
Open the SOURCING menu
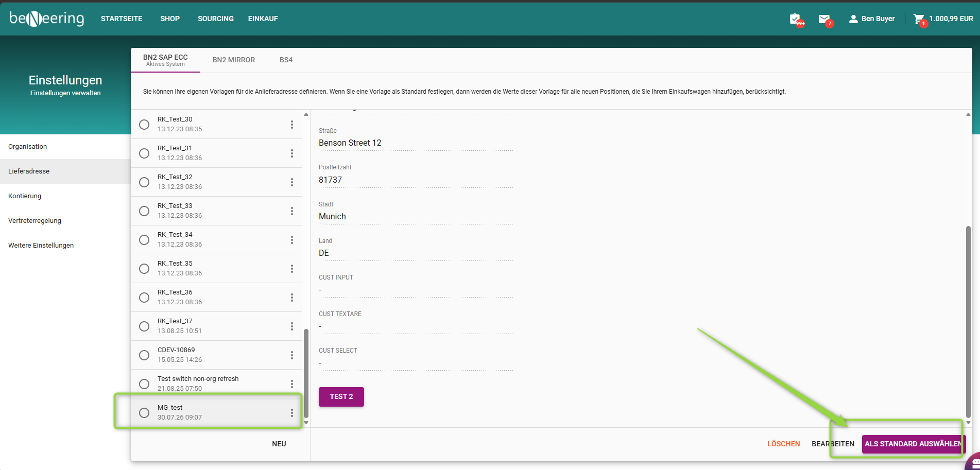216,19
